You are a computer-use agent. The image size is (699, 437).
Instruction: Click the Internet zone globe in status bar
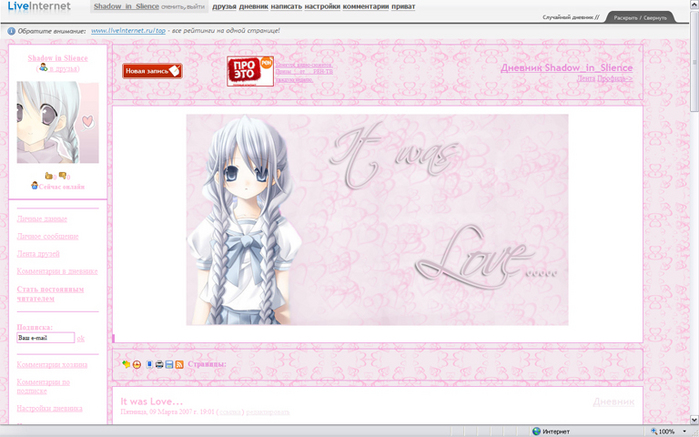536,431
